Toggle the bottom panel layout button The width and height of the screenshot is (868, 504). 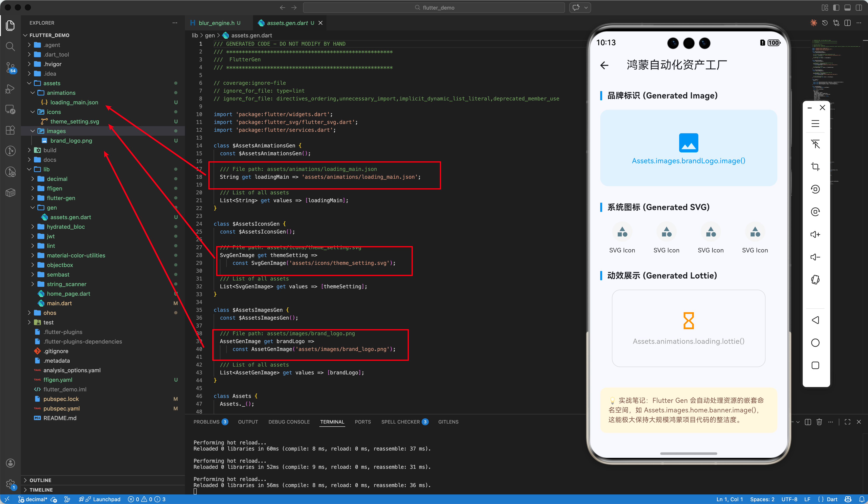[848, 8]
